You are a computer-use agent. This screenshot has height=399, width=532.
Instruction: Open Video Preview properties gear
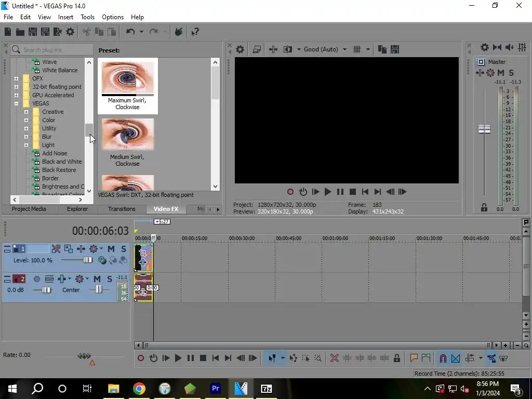point(240,49)
